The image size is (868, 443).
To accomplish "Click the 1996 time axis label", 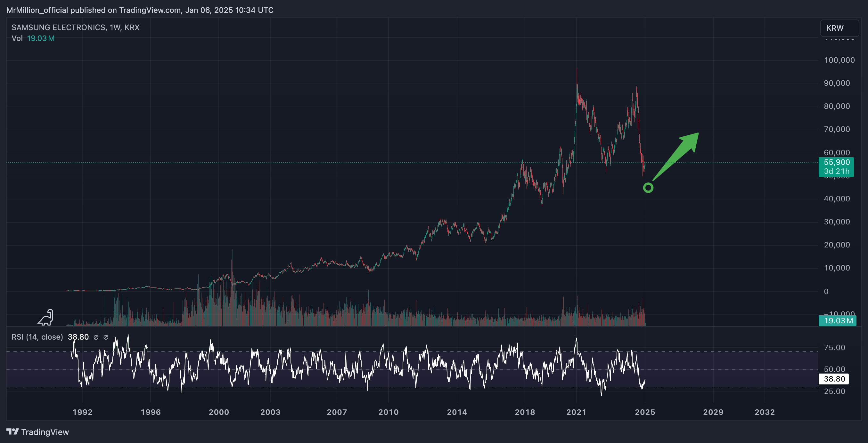I will pyautogui.click(x=151, y=412).
